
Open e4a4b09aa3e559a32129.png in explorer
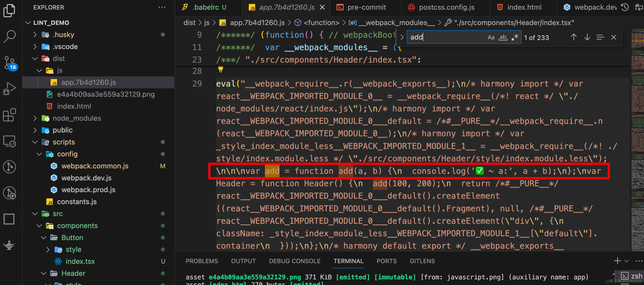98,94
